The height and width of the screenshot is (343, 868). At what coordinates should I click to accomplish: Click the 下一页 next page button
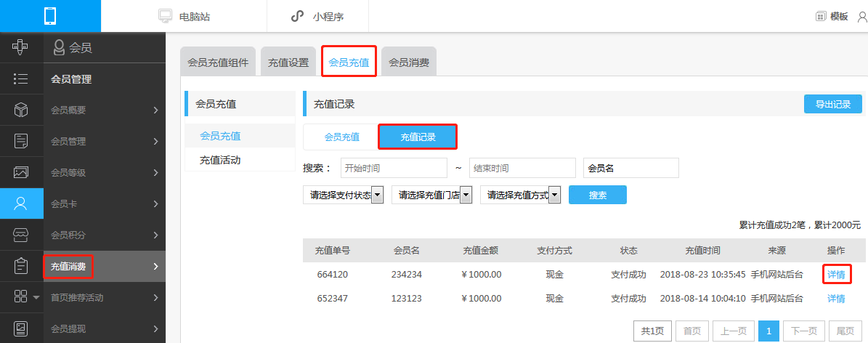click(804, 331)
